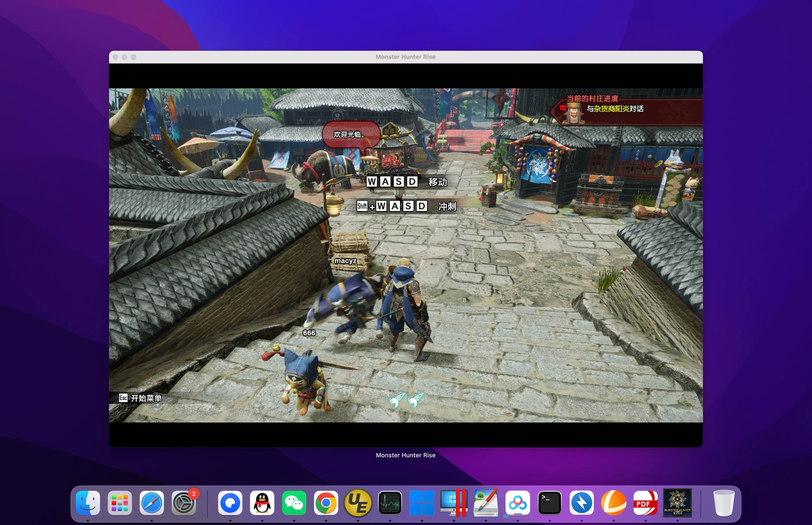The image size is (812, 525).
Task: Open Finder from the Dock
Action: 88,503
